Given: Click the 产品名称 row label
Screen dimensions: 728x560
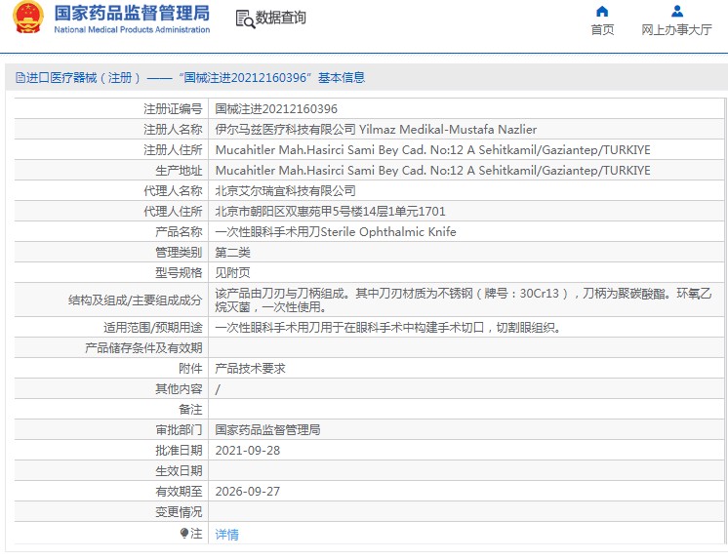Looking at the screenshot, I should coord(179,232).
